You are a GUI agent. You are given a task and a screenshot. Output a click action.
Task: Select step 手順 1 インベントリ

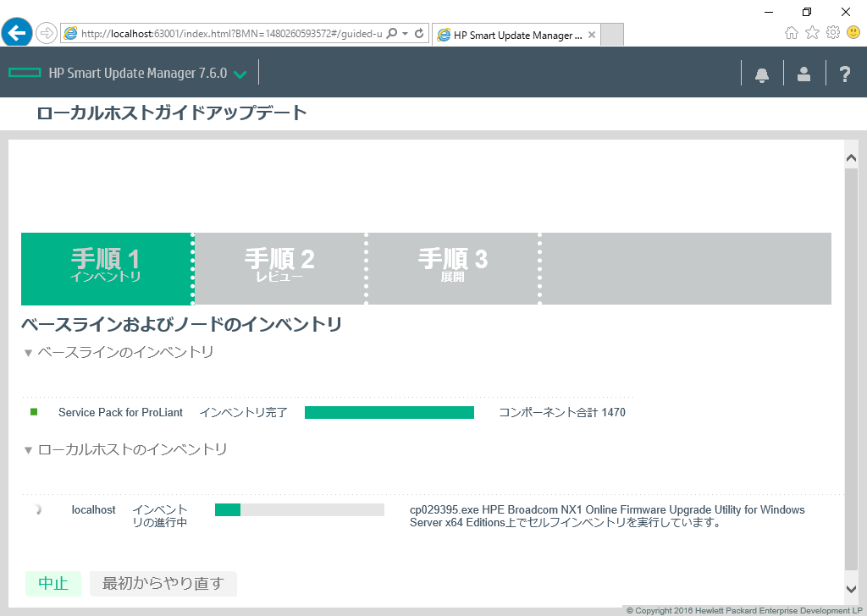tap(106, 268)
